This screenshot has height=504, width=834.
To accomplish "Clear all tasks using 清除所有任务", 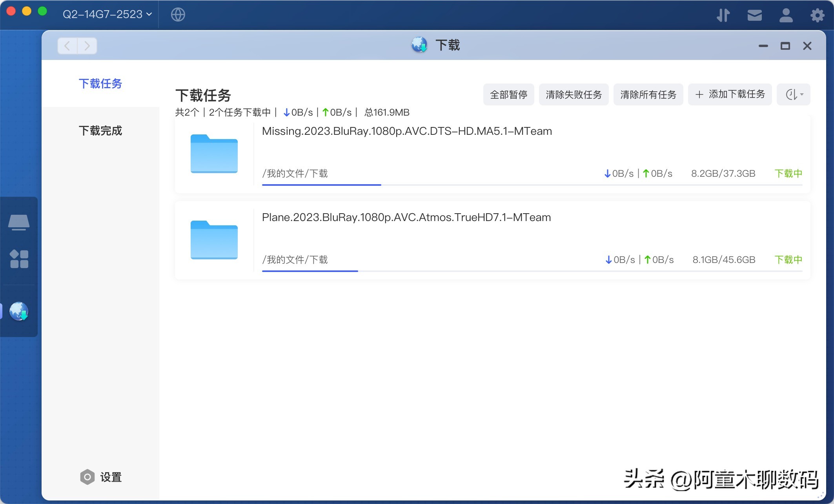I will click(x=648, y=94).
